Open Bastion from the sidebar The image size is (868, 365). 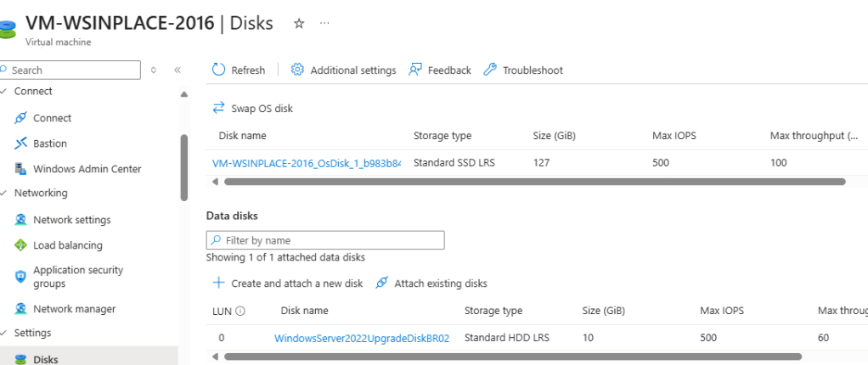click(51, 143)
